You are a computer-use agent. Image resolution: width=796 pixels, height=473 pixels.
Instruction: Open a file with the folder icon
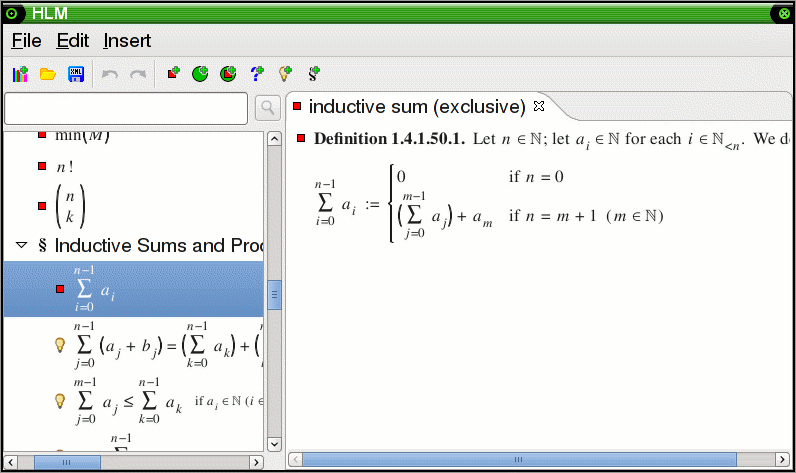click(47, 74)
